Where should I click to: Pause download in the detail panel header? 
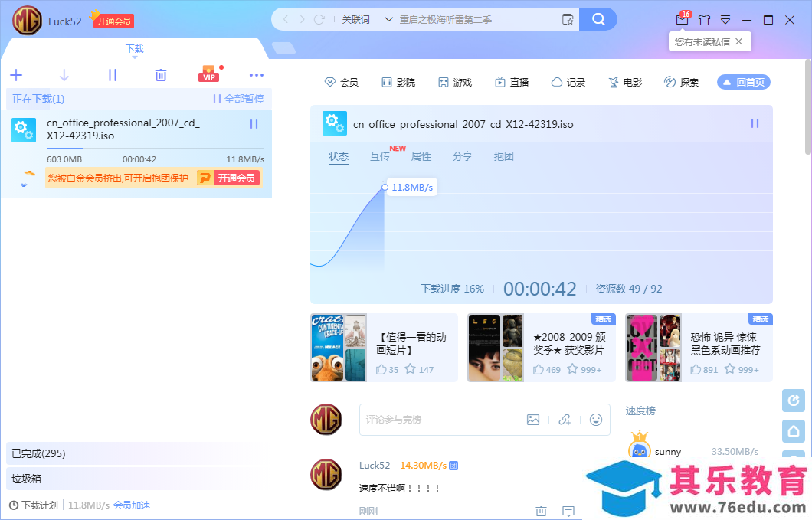[x=755, y=123]
